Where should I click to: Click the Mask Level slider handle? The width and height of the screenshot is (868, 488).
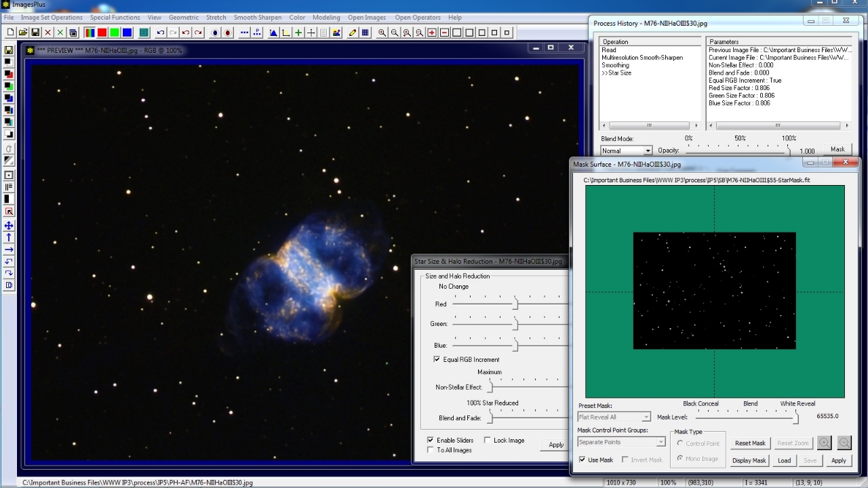coord(795,418)
